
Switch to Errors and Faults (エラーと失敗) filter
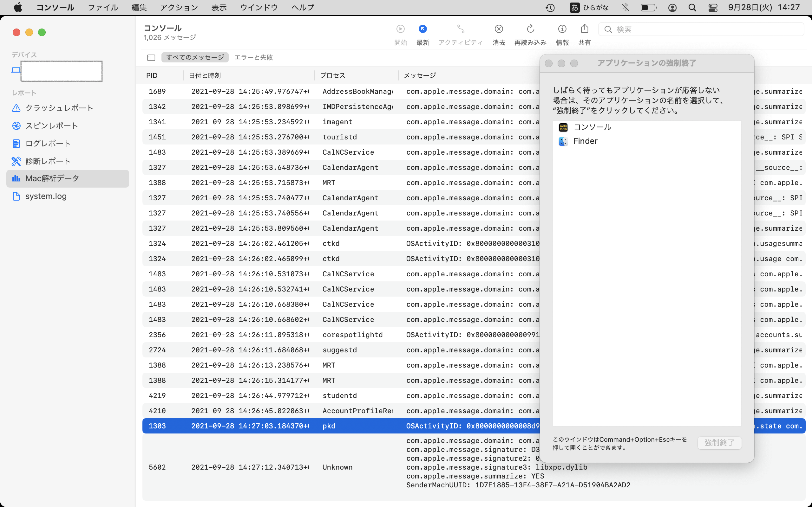pyautogui.click(x=253, y=57)
